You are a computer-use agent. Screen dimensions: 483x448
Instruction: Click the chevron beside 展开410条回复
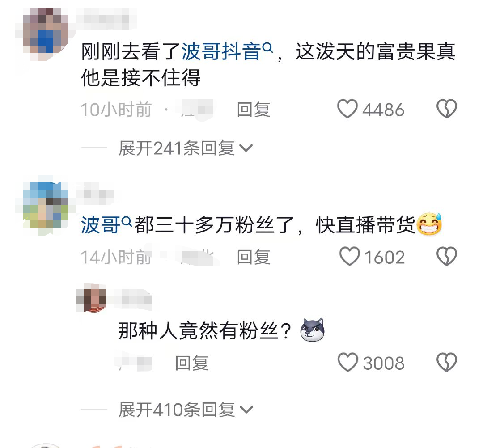point(246,410)
